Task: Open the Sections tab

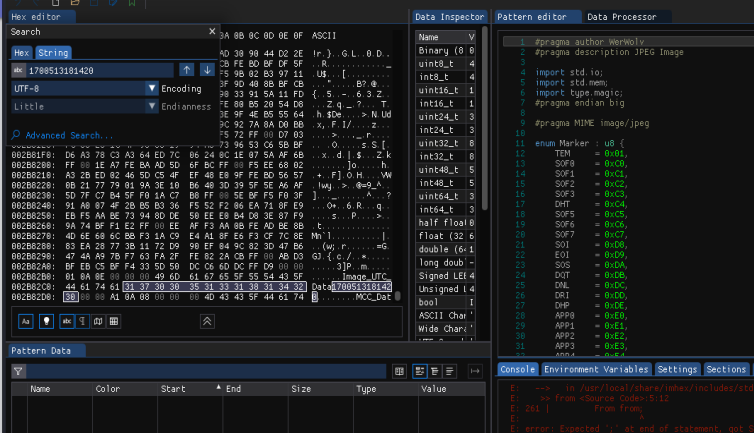Action: (x=726, y=369)
